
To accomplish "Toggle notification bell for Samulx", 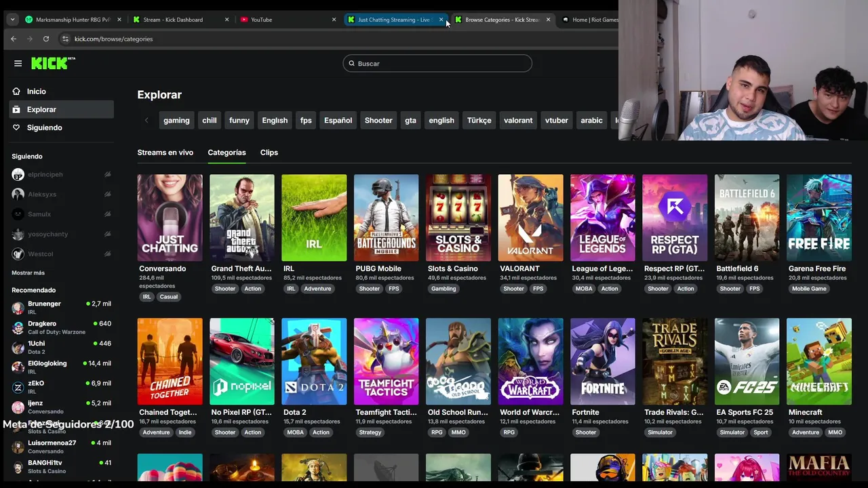I will (x=107, y=214).
